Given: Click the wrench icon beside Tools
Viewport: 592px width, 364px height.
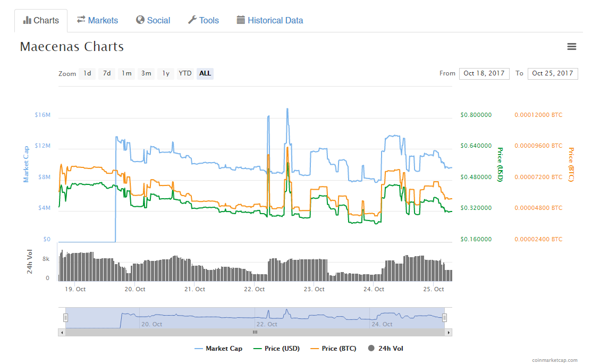Looking at the screenshot, I should pos(192,20).
